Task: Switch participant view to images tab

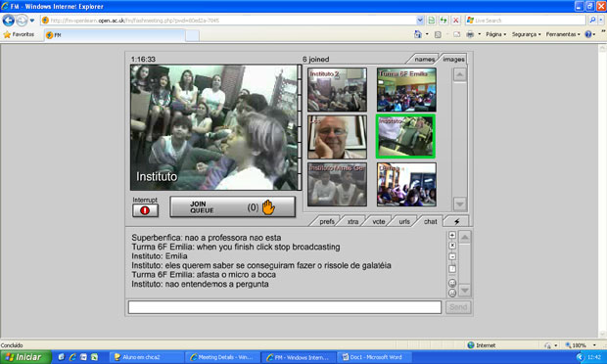Action: click(453, 59)
